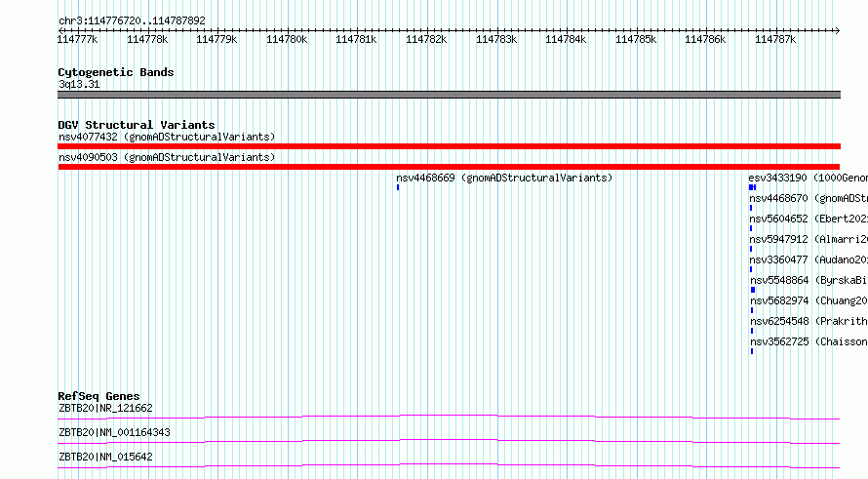Click the 114781k ruler tick label
Viewport: 868px width, 479px height.
[x=356, y=39]
